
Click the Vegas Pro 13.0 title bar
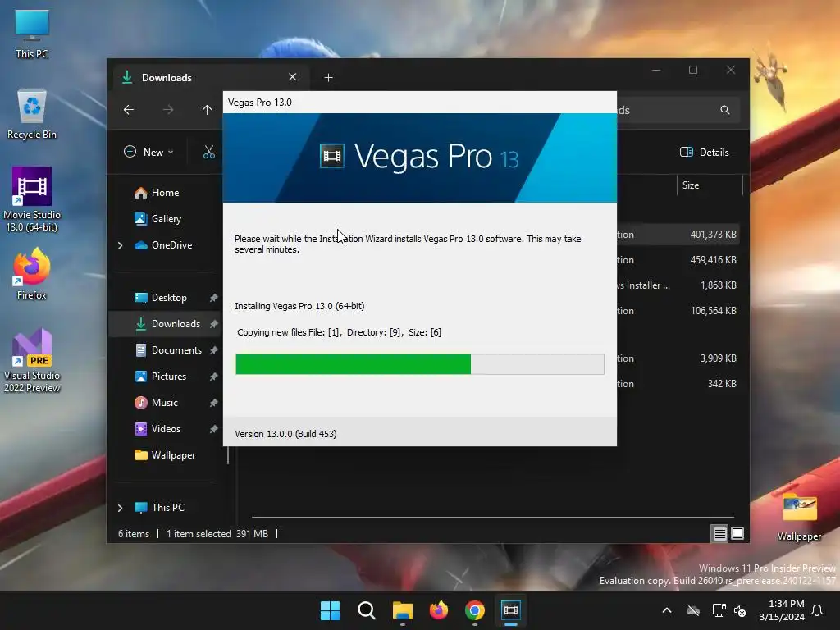(420, 103)
